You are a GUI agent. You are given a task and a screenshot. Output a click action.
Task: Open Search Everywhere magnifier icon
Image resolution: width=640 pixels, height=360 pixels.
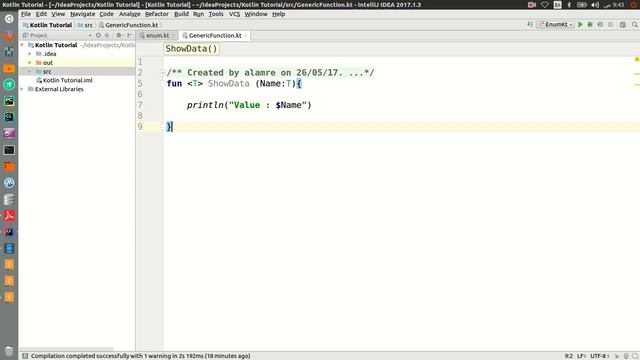click(x=635, y=25)
